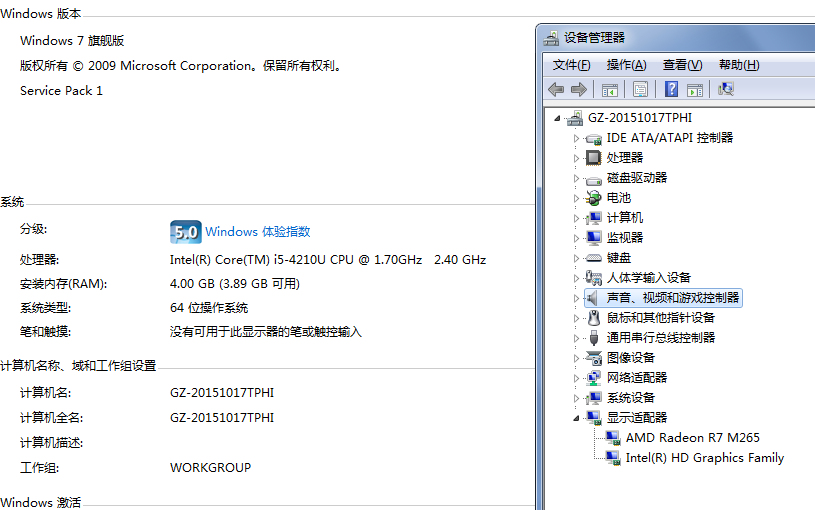Expand the IDE ATA/ATAPI 控制器 node
The image size is (815, 510).
576,138
